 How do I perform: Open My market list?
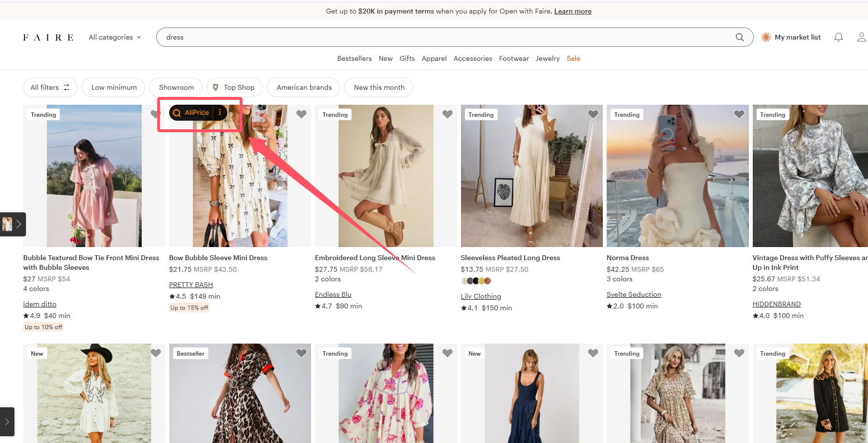(791, 37)
